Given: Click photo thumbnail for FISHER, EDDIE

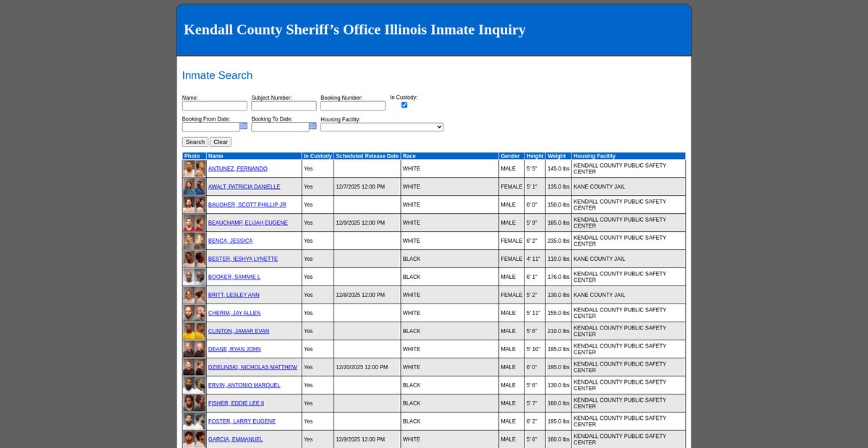Looking at the screenshot, I should coord(195,403).
